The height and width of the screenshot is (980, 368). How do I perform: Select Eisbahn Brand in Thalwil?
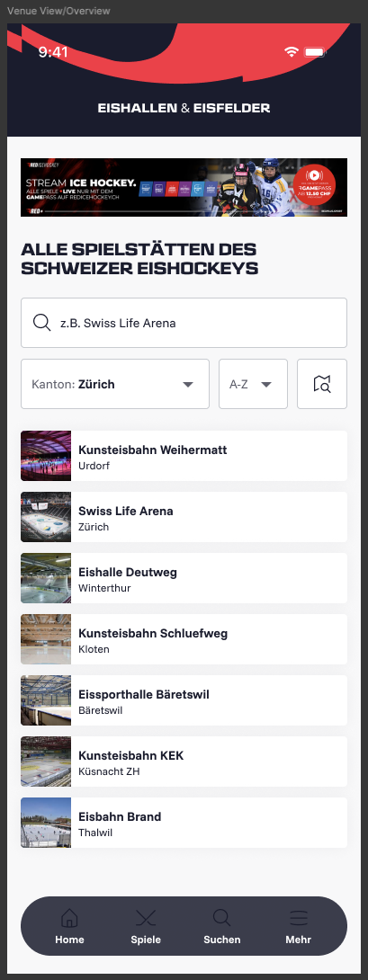(184, 823)
